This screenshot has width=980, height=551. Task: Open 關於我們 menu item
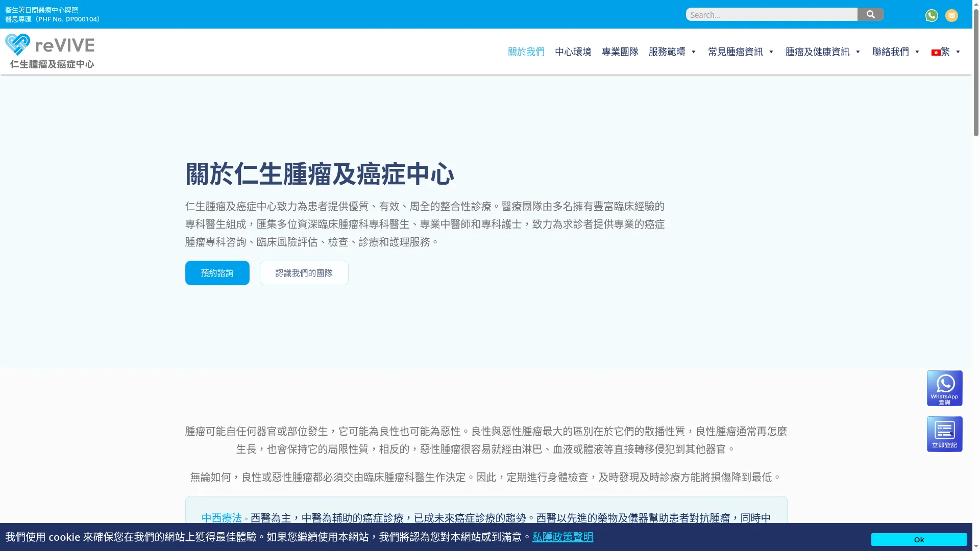click(x=526, y=52)
